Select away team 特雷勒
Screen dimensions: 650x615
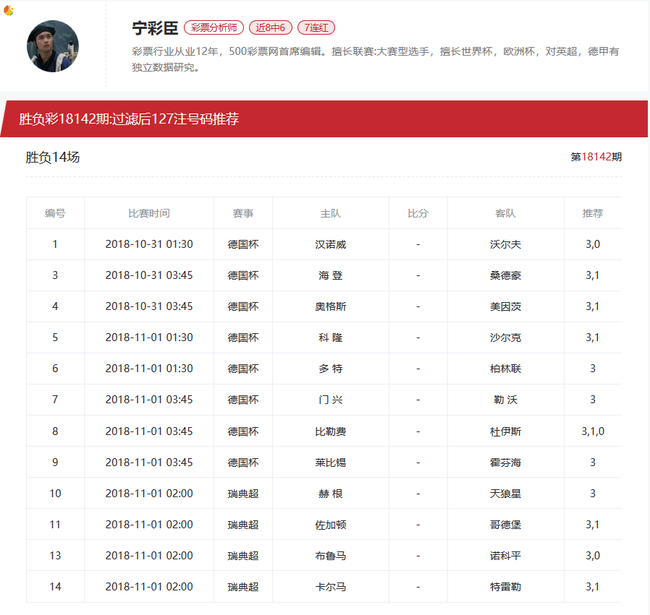click(x=505, y=587)
